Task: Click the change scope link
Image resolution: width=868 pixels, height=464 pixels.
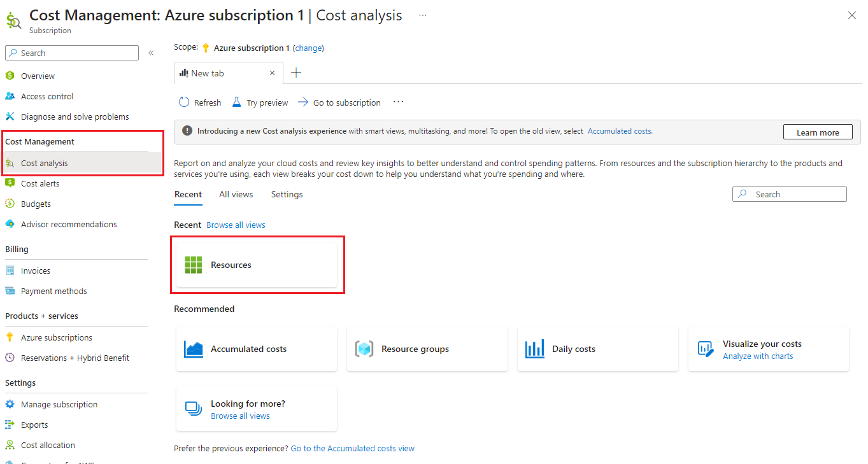Action: [x=308, y=48]
